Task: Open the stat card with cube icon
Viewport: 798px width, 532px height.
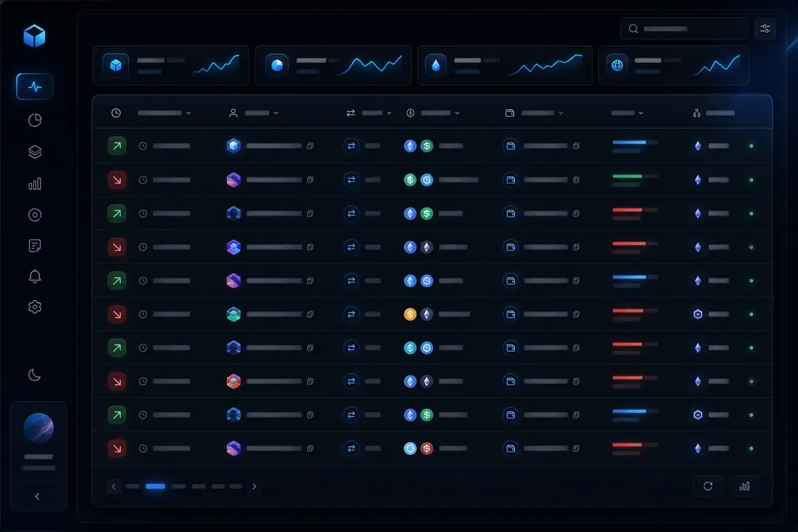Action: (171, 66)
